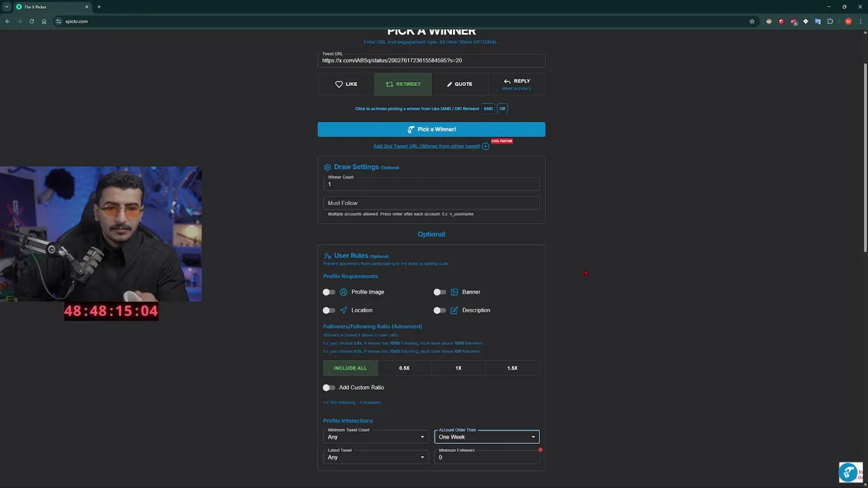Select the 1.5X ratio option
Viewport: 868px width, 488px height.
513,368
